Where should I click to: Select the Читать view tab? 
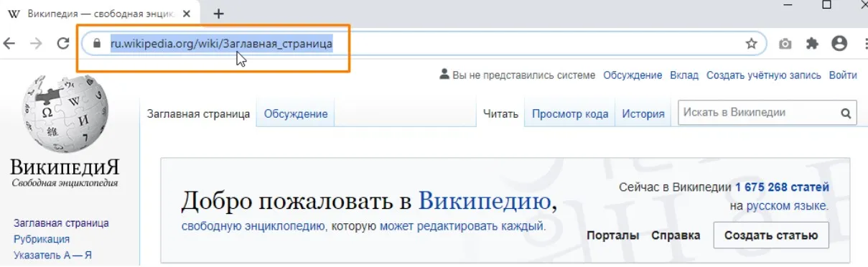pyautogui.click(x=500, y=114)
